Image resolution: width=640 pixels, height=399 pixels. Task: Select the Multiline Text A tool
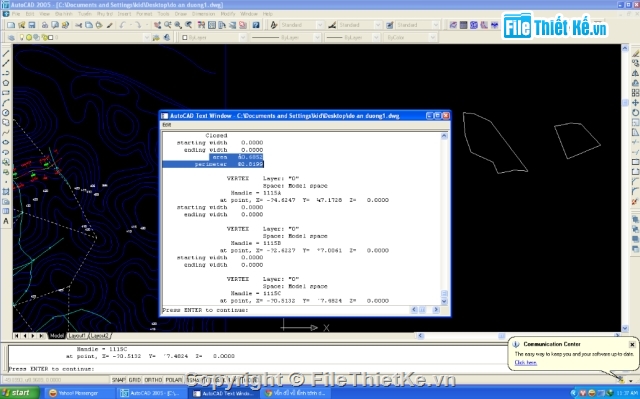[x=6, y=221]
